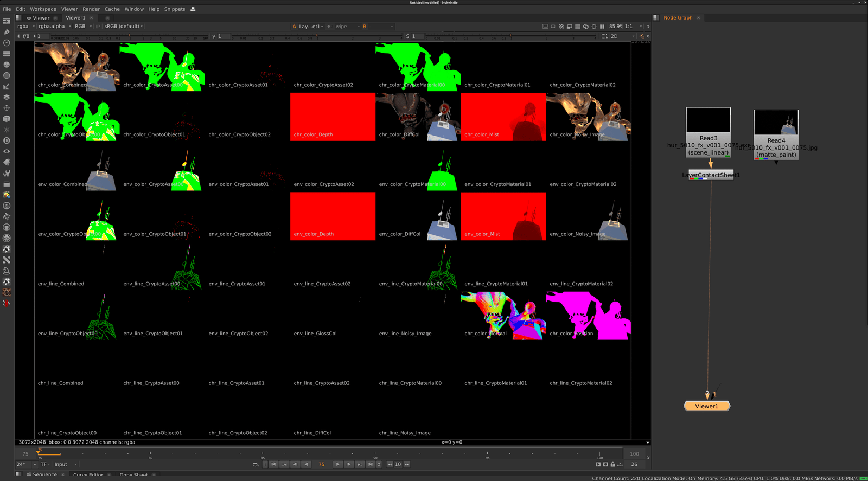Screen dimensions: 868x481
Task: Toggle the region of interest icon
Action: [604, 36]
